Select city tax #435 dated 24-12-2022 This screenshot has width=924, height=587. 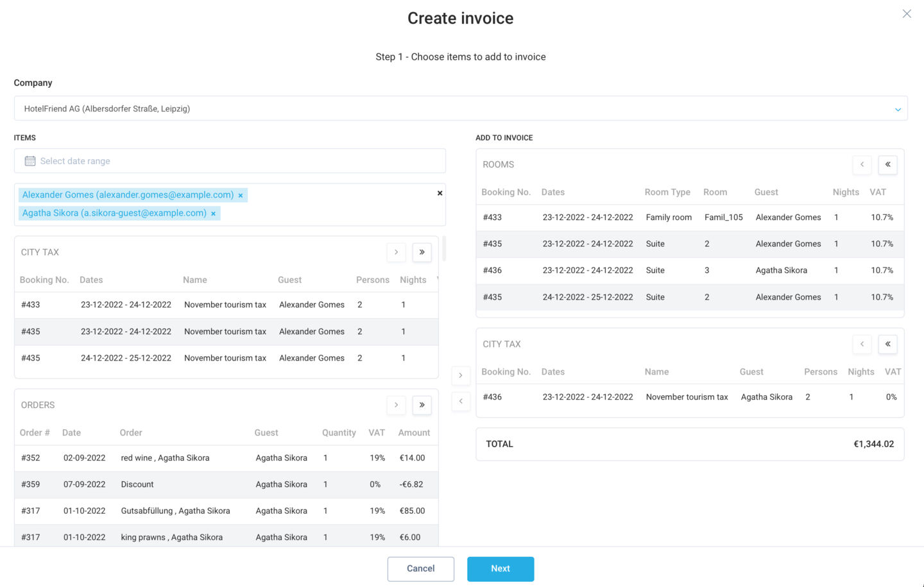click(227, 358)
